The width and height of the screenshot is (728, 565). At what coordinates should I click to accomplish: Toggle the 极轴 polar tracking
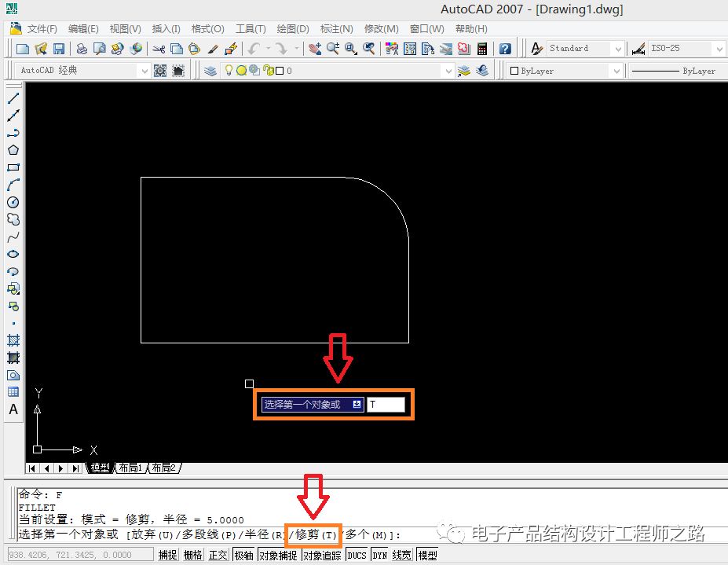243,555
